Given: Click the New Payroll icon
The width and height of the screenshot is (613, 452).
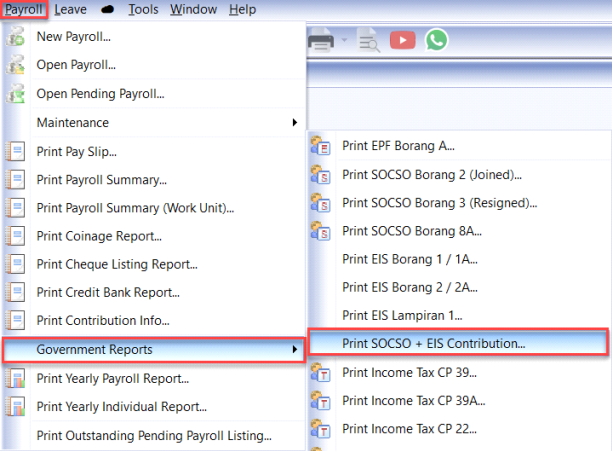Looking at the screenshot, I should (x=15, y=36).
